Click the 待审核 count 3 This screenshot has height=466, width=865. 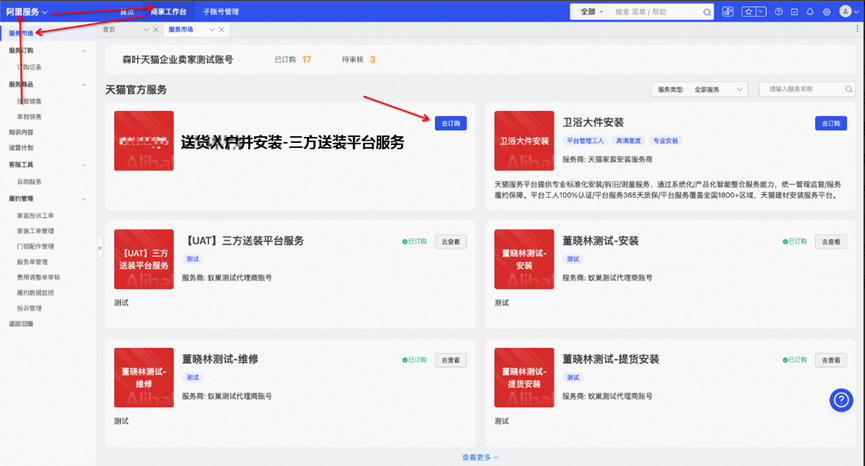[x=372, y=60]
